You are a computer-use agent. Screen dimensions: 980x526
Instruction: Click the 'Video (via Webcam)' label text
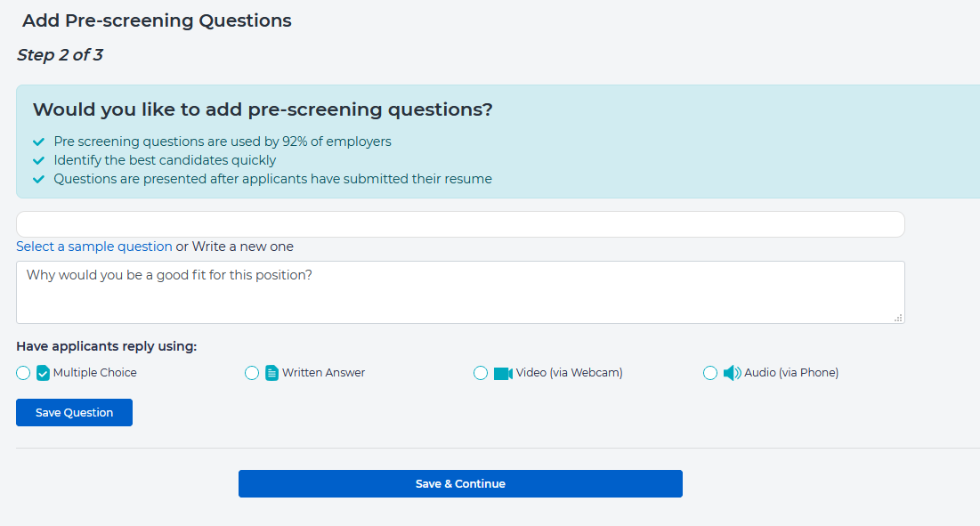[569, 373]
